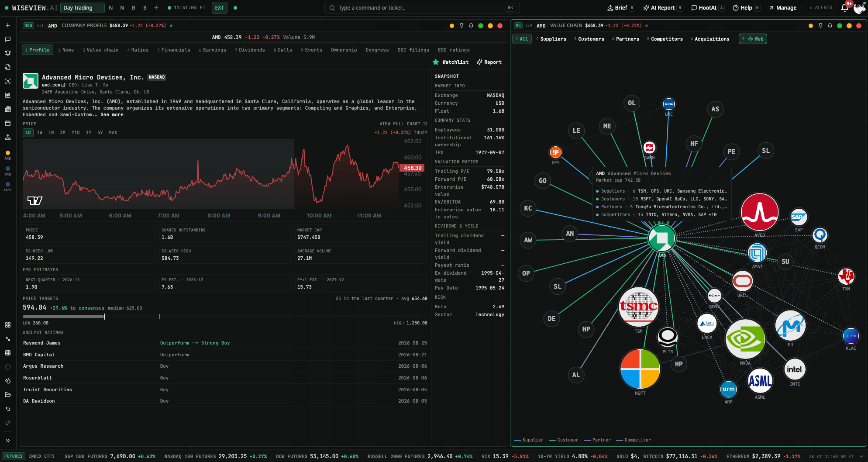
Task: Open the folder icon in left sidebar
Action: (x=7, y=395)
